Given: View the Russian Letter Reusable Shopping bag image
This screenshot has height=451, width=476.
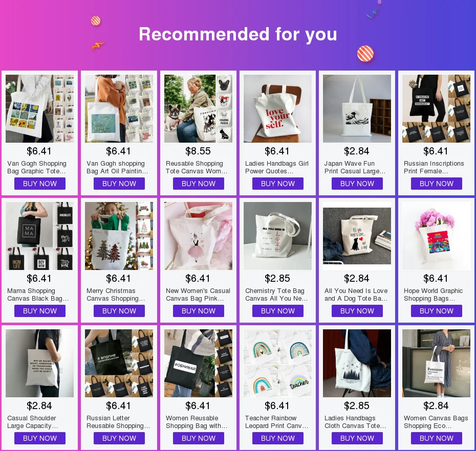Looking at the screenshot, I should (119, 364).
